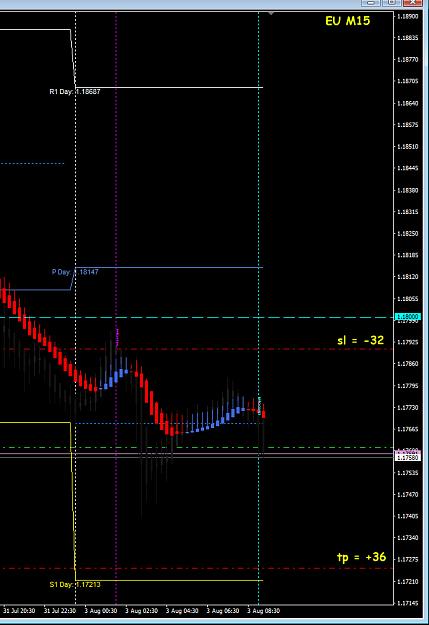Click the 1.17860 price scale value
Image resolution: width=429 pixels, height=625 pixels.
coord(408,364)
